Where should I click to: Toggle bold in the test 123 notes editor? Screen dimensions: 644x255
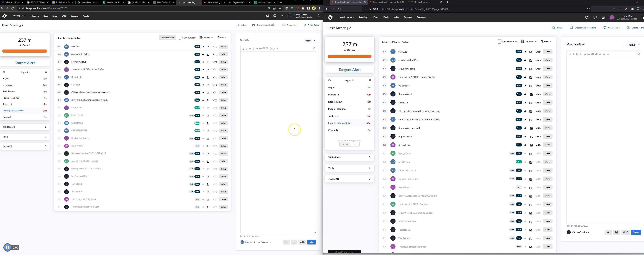243,49
